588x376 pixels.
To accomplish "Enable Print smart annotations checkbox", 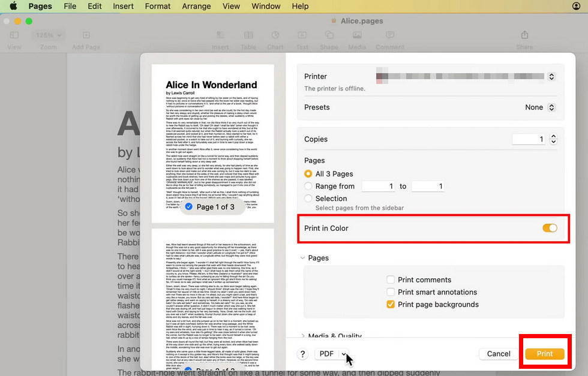I will [391, 292].
